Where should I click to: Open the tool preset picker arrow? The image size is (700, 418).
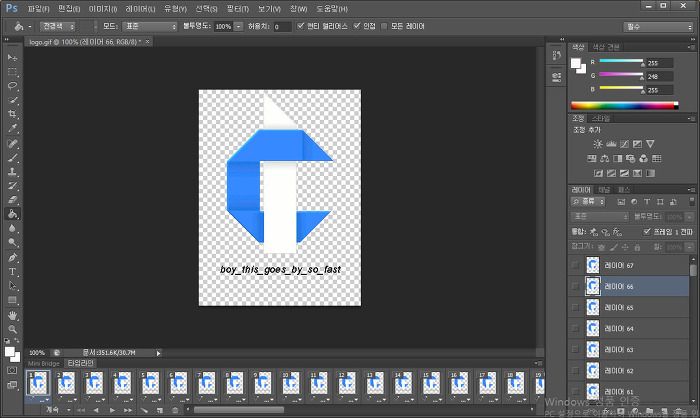[x=30, y=26]
